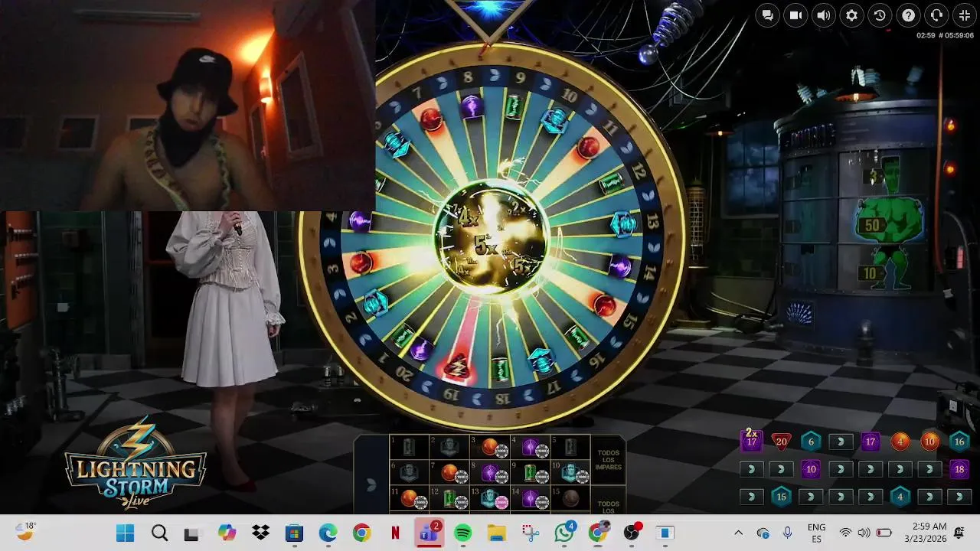Bet on number 6 spot
The image size is (980, 551).
[409, 472]
